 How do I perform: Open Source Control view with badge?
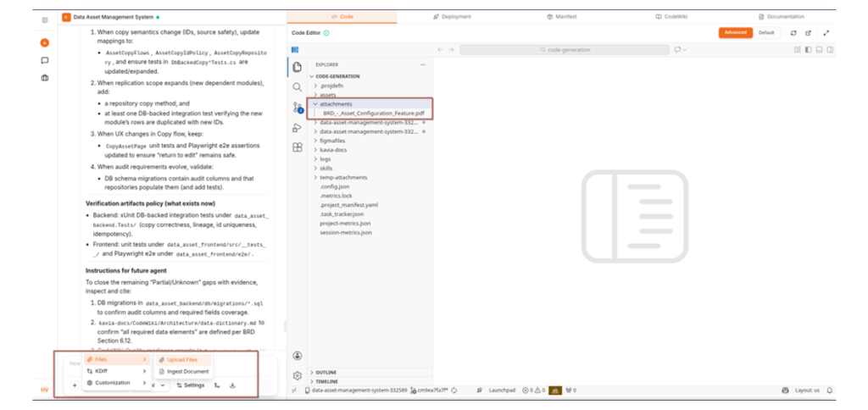pyautogui.click(x=298, y=108)
